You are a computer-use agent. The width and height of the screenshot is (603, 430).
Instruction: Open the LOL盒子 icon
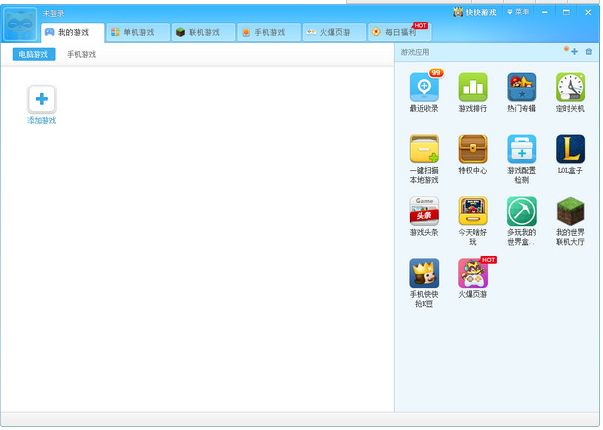pyautogui.click(x=570, y=150)
